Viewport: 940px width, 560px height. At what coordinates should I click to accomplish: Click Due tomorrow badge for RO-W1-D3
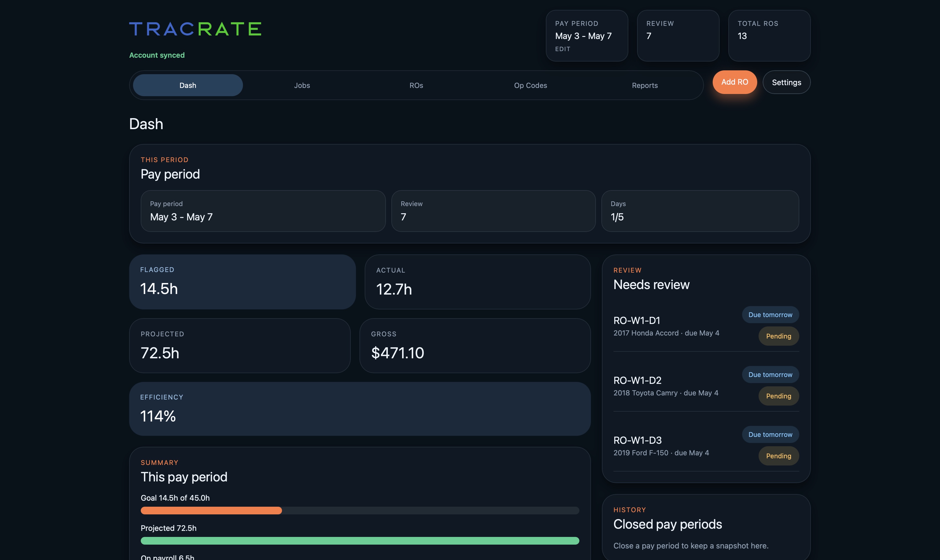coord(770,435)
